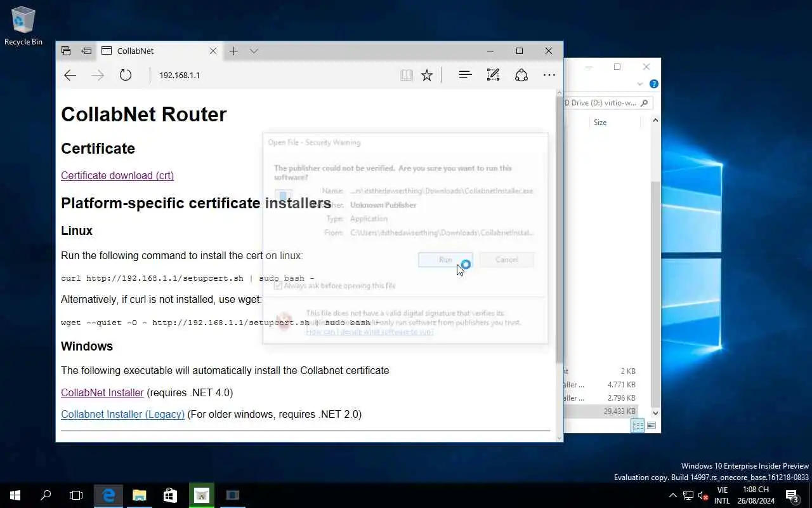Toggle 'Always ask before opening this file'
The image size is (812, 508).
(278, 286)
